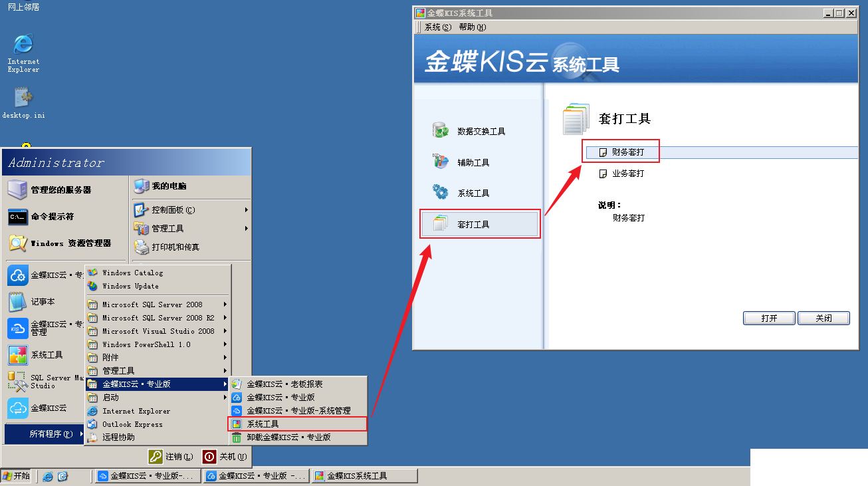868x486 pixels.
Task: Switch to second 金蝶KIS云·专业版 taskbar button with gear-cloud icon
Action: click(257, 476)
